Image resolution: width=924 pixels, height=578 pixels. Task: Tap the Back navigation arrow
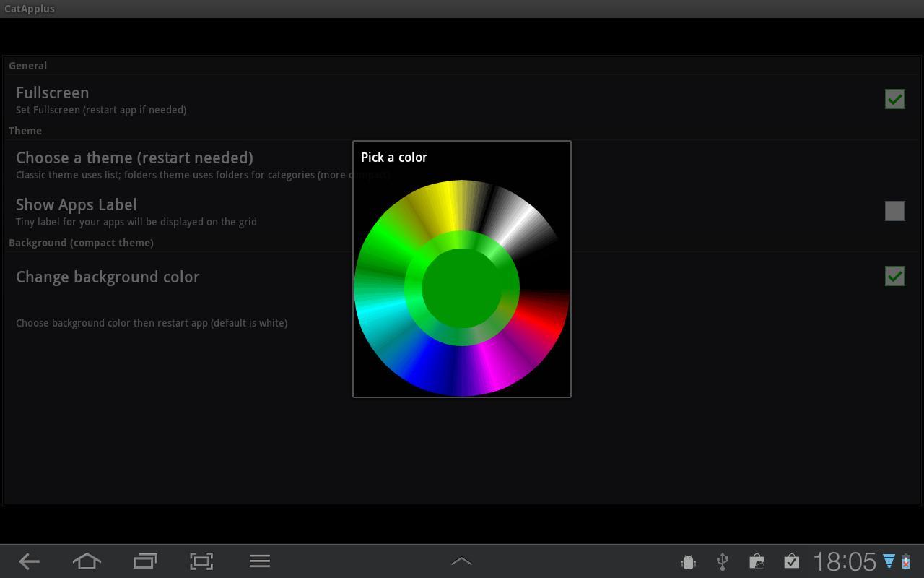click(29, 561)
